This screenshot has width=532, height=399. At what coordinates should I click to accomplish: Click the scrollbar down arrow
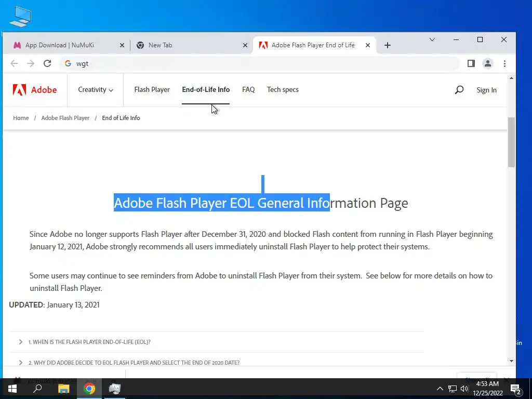[511, 362]
